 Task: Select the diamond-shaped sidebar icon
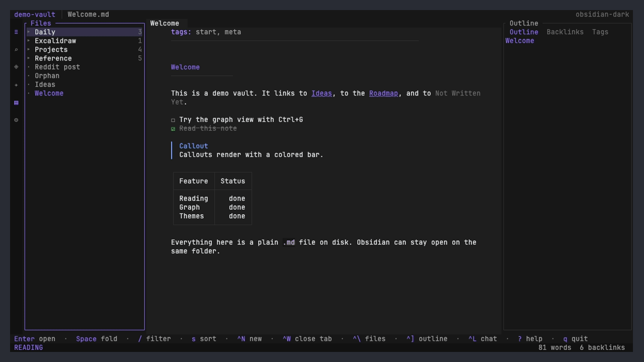(x=16, y=67)
